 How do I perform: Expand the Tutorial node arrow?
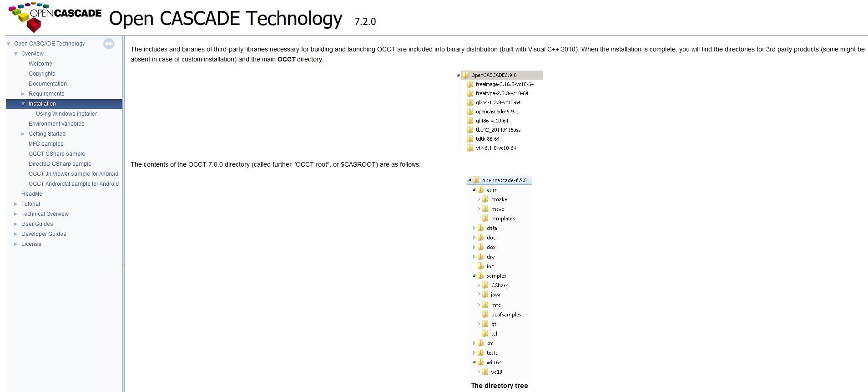16,204
